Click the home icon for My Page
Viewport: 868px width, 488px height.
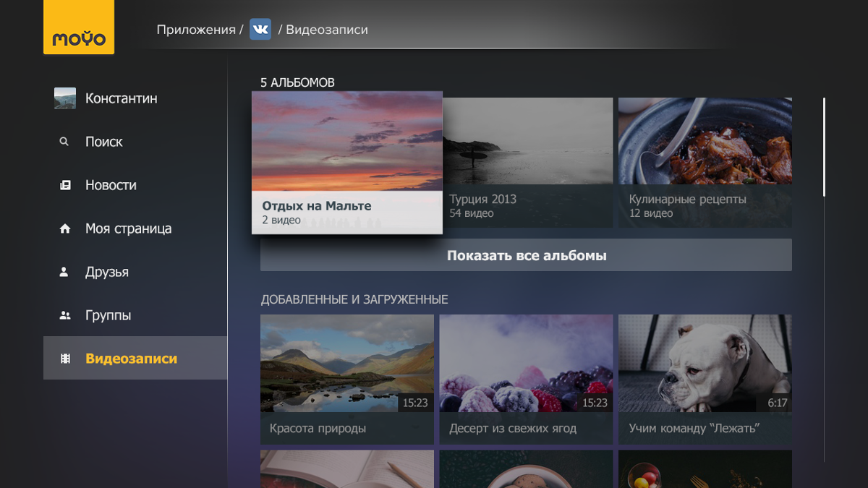pos(65,228)
